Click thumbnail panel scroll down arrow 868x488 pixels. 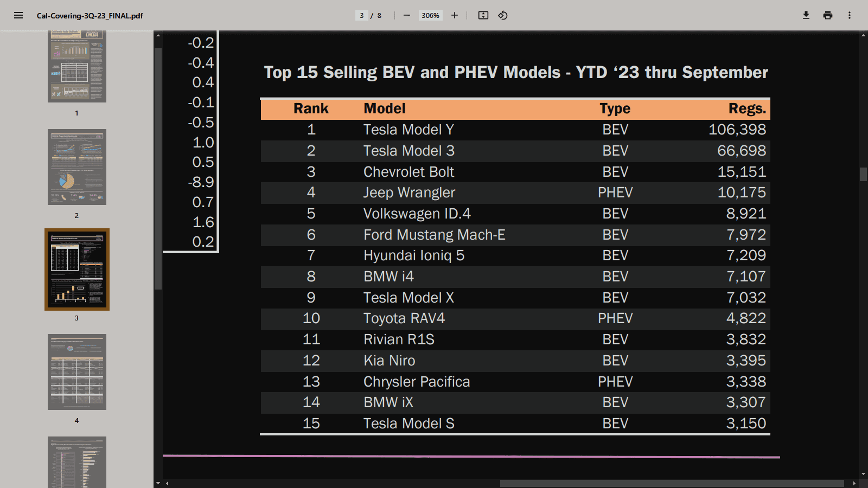click(158, 483)
